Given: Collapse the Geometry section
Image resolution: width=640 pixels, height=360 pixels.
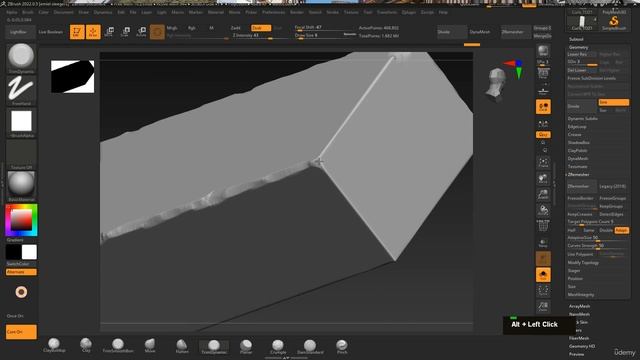Looking at the screenshot, I should coord(579,47).
